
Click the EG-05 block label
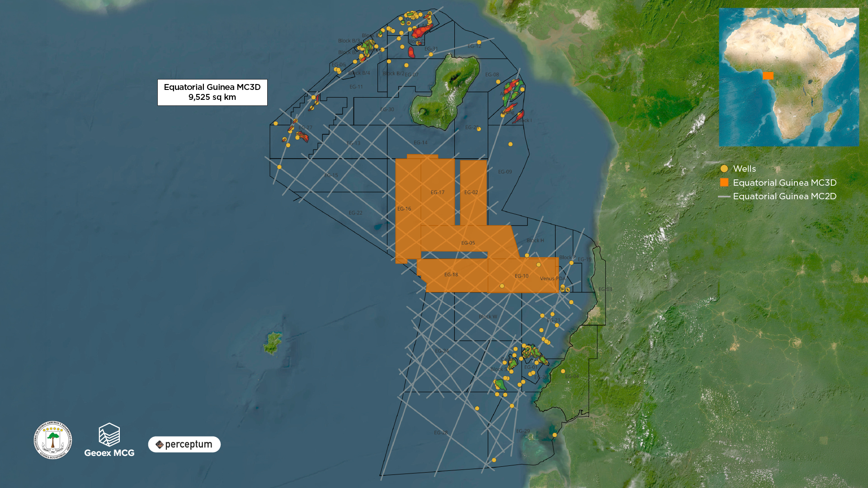468,243
